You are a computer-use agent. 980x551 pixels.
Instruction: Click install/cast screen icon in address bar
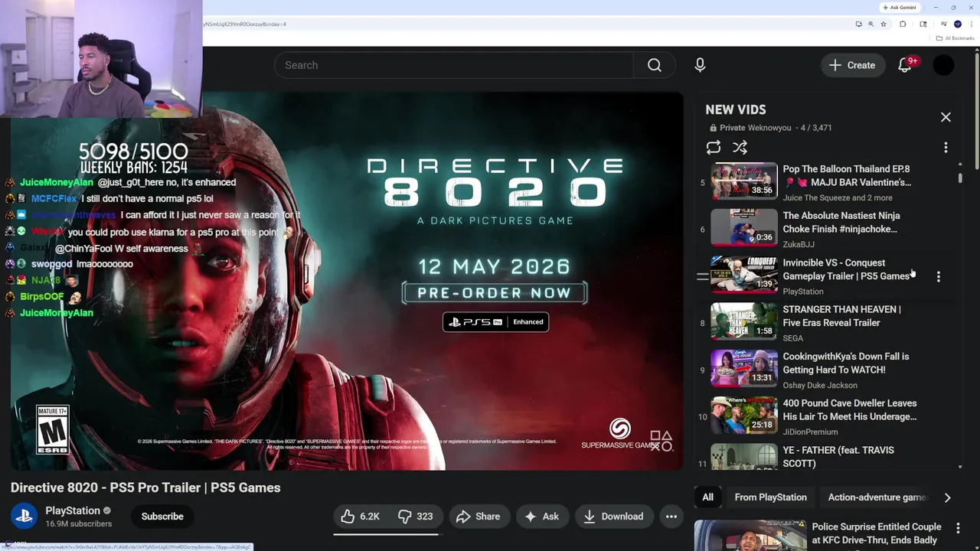pos(858,24)
